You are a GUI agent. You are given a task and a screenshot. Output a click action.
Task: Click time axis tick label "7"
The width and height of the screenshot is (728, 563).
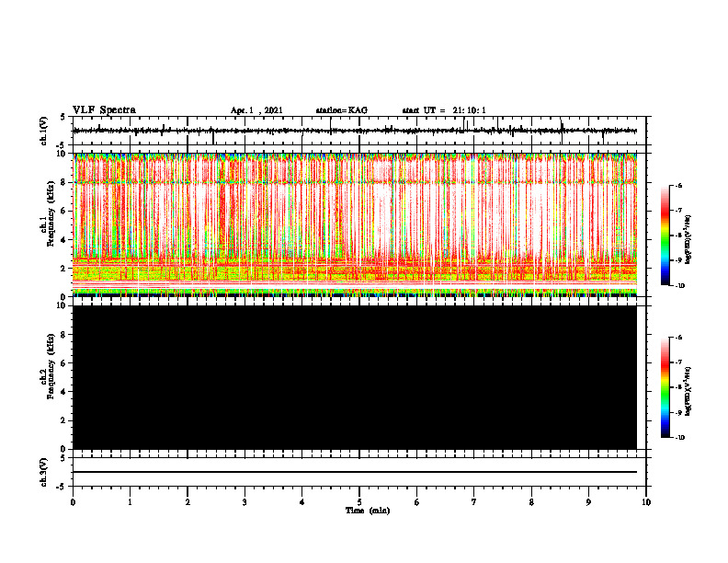coord(474,502)
